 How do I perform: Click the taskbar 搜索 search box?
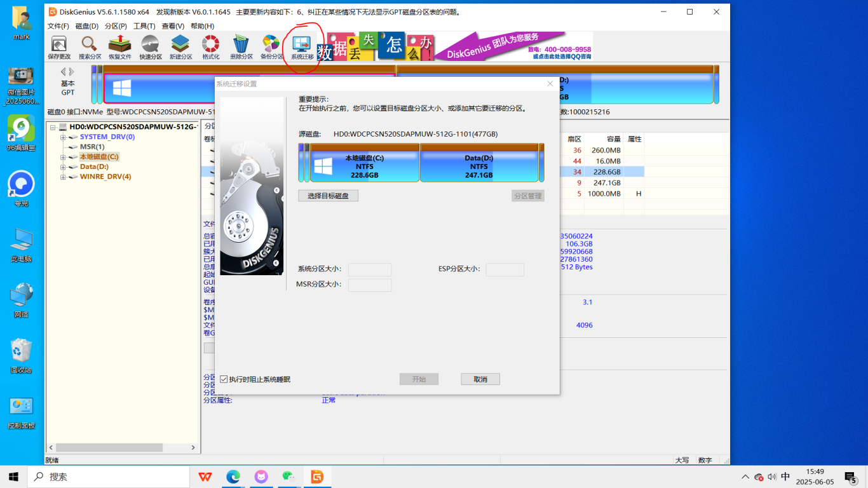pyautogui.click(x=109, y=477)
